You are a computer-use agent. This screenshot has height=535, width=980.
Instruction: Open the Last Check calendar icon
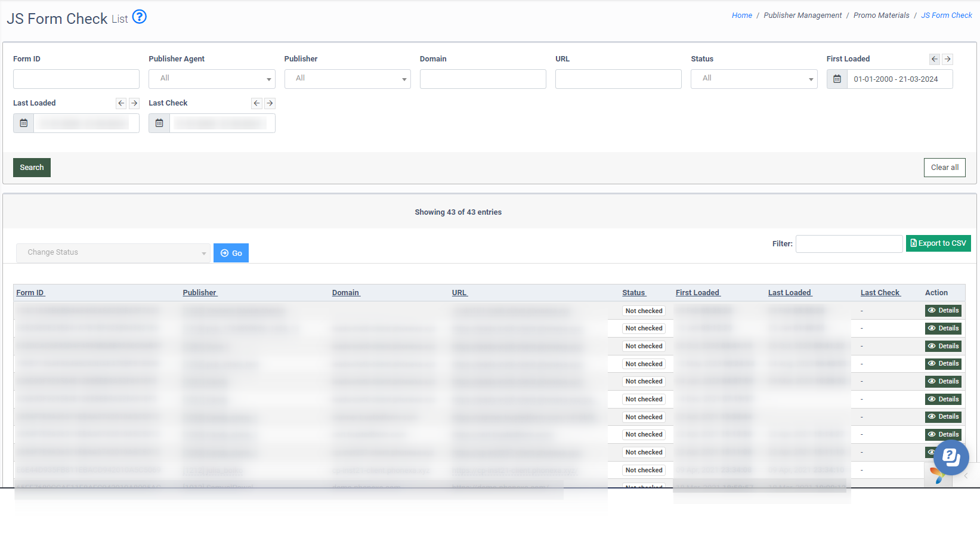pos(159,123)
